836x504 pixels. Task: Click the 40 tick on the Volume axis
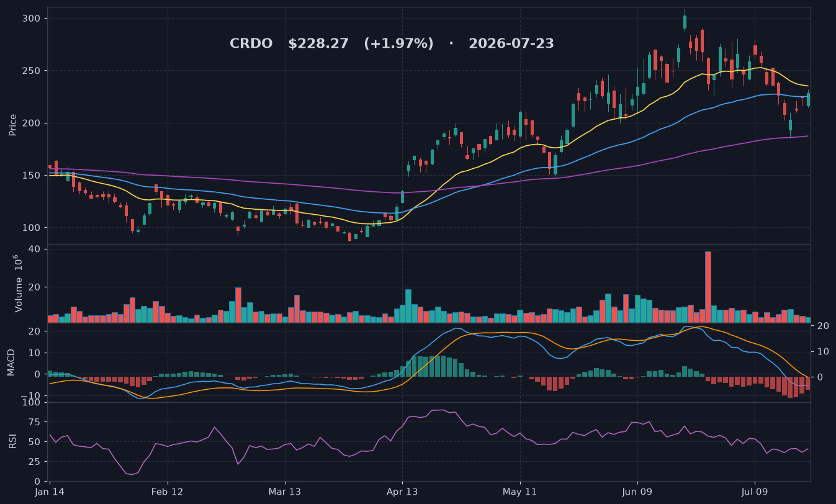35,249
